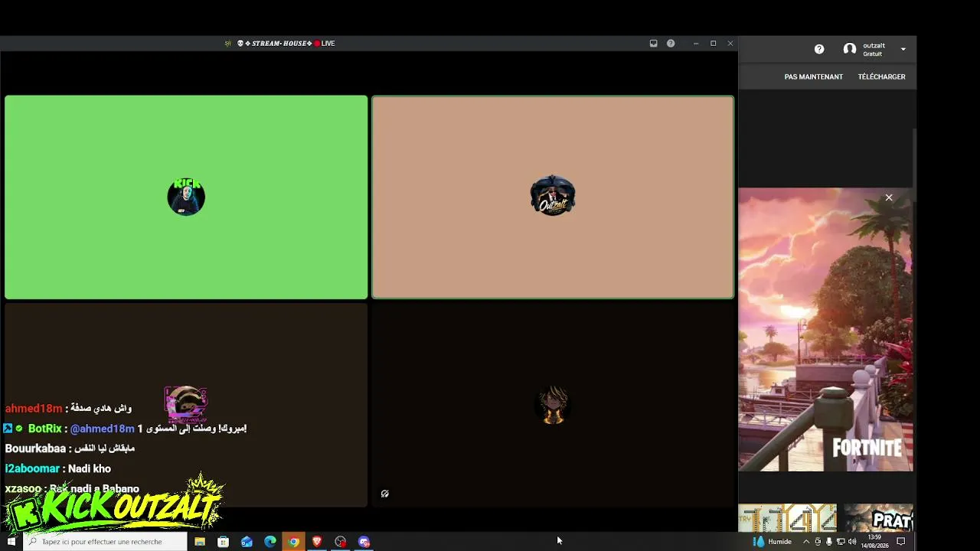Click the help question mark beside outzalt account
Screen dimensions: 980x551
tap(819, 49)
